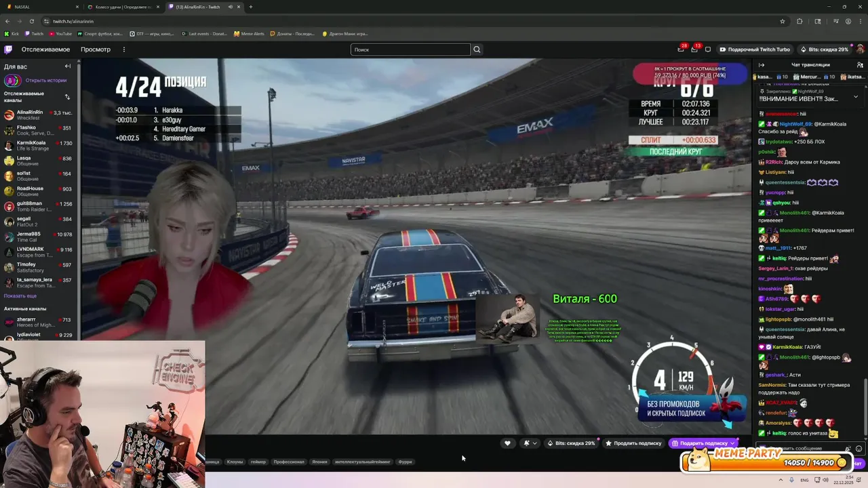Expand the gift subscription dropdown arrow
The height and width of the screenshot is (488, 868).
point(732,443)
